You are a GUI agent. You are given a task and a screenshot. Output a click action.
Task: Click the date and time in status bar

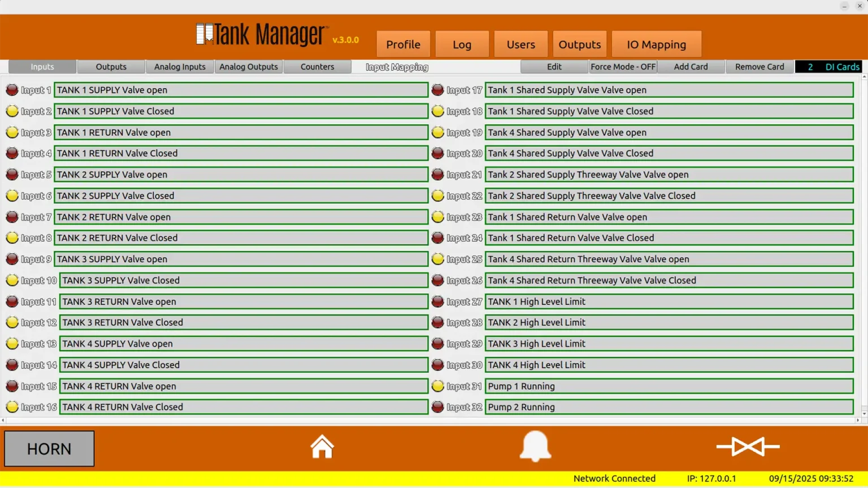pos(811,478)
